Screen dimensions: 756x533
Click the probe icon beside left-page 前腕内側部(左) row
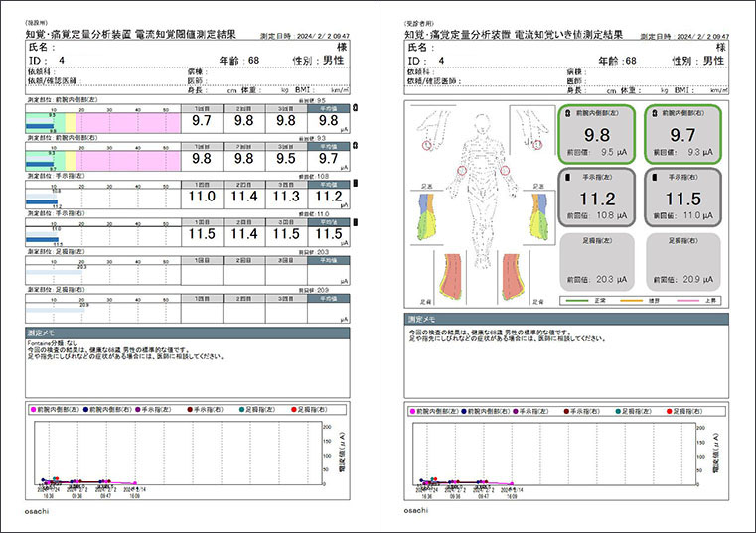point(356,108)
